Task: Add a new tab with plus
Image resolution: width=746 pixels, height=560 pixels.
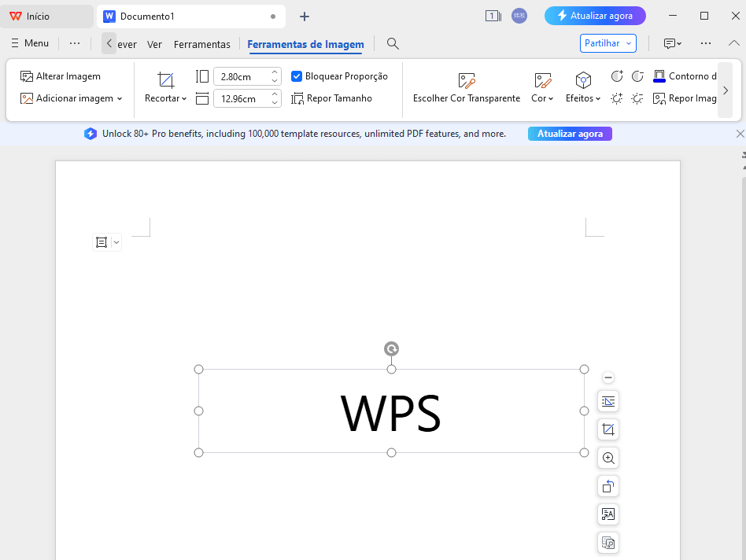Action: 305,17
